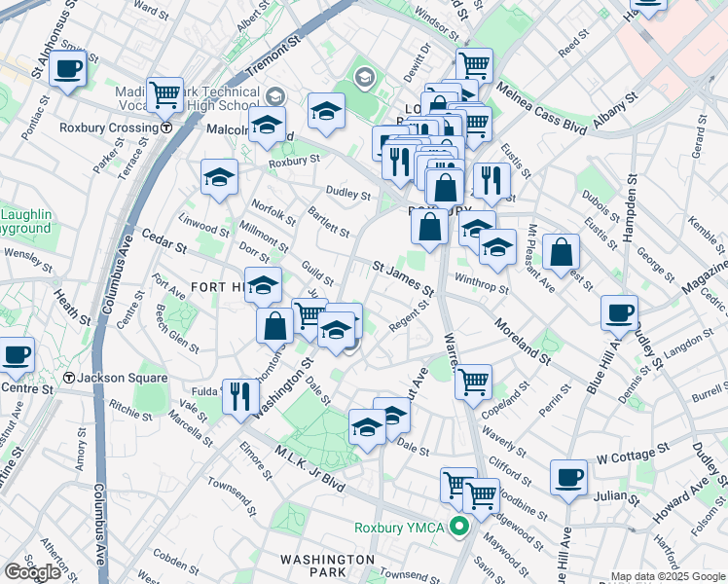Click the Madison Park Technical school icon

click(x=274, y=95)
